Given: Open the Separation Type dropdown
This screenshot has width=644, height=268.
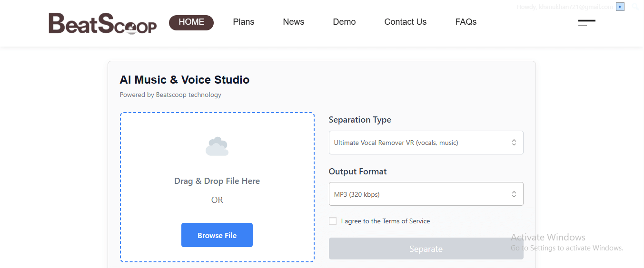Looking at the screenshot, I should pyautogui.click(x=426, y=143).
